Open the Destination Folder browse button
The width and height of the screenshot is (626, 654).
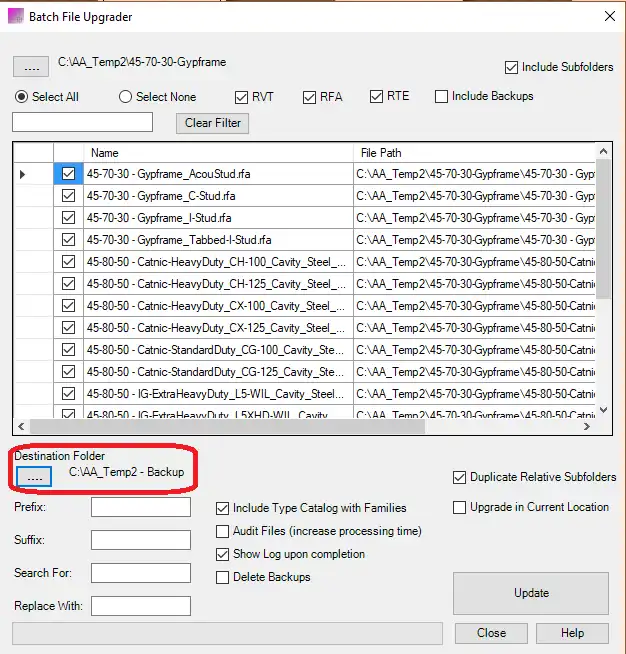pyautogui.click(x=34, y=477)
